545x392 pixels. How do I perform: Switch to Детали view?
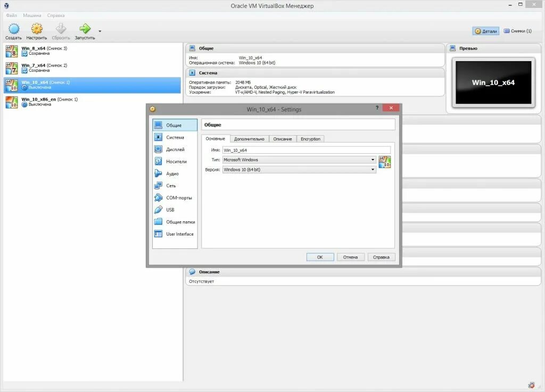(485, 31)
